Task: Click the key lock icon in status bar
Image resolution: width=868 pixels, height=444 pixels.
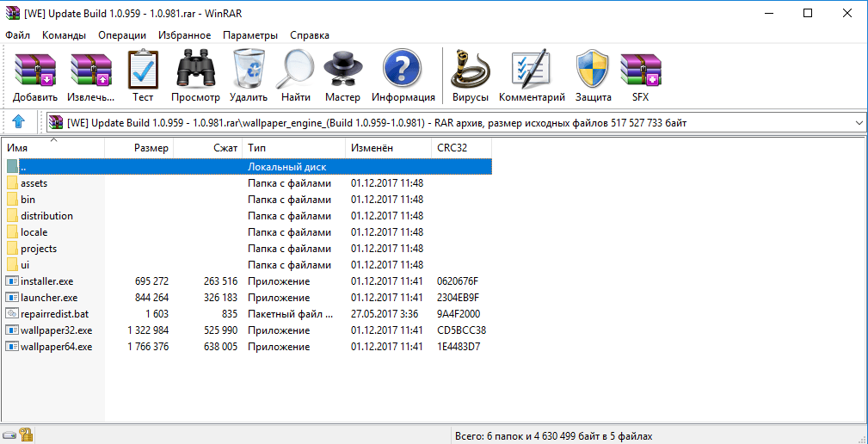Action: coord(26,434)
